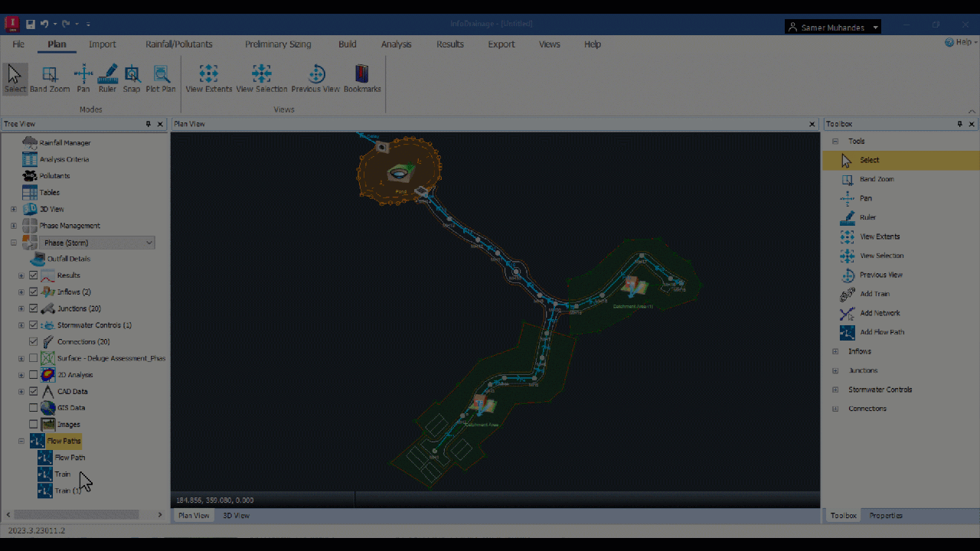Click View Extents in the ribbon
This screenshot has width=980, height=551.
(208, 80)
